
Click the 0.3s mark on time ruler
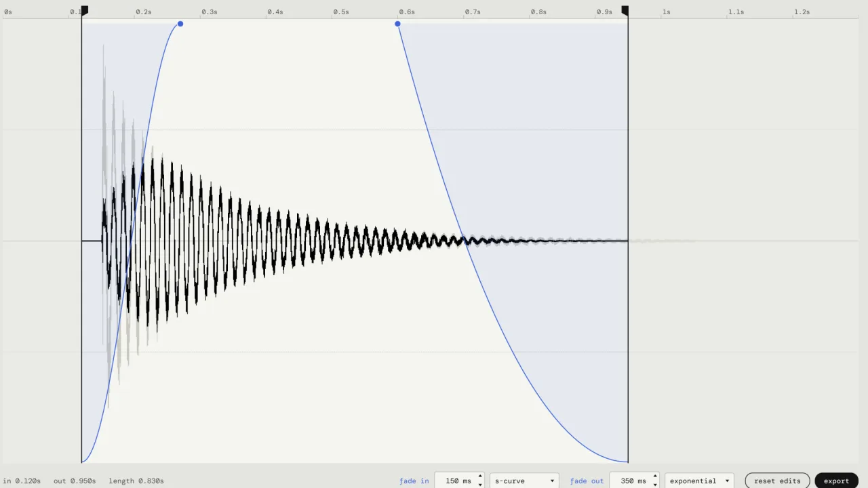(x=210, y=12)
